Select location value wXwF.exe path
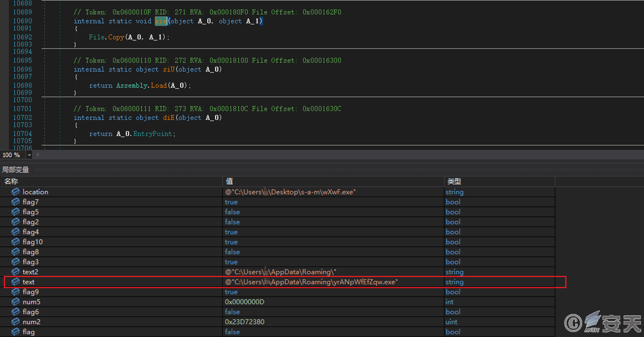Screen dimensions: 644x337 [x=290, y=192]
